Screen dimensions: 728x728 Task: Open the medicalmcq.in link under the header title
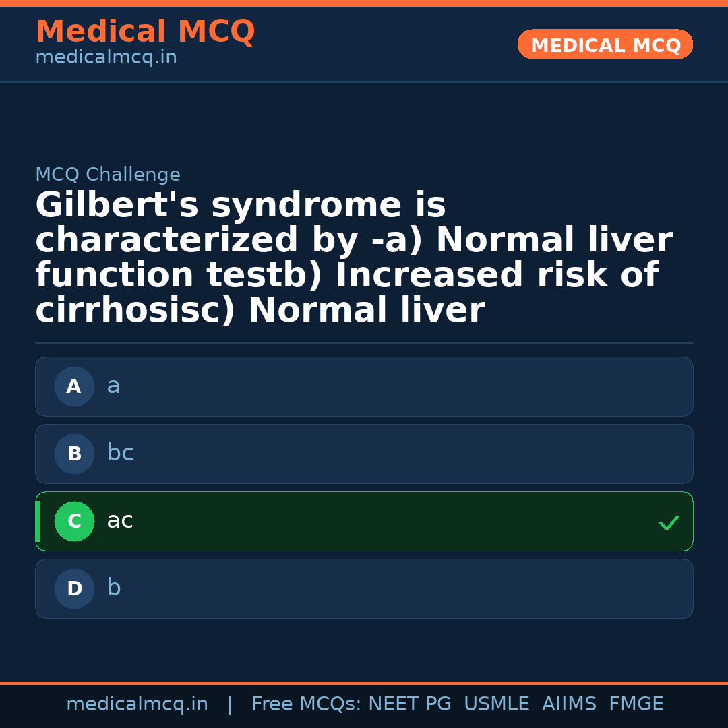[x=106, y=58]
